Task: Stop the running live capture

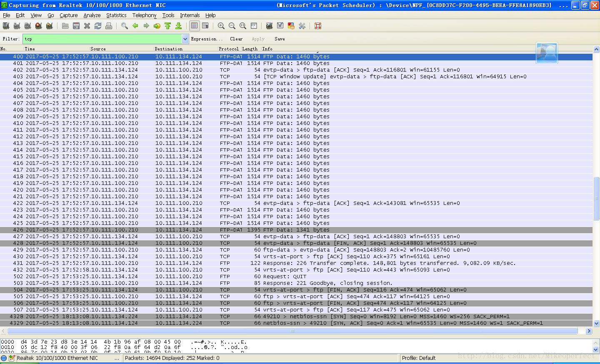Action: click(x=38, y=26)
